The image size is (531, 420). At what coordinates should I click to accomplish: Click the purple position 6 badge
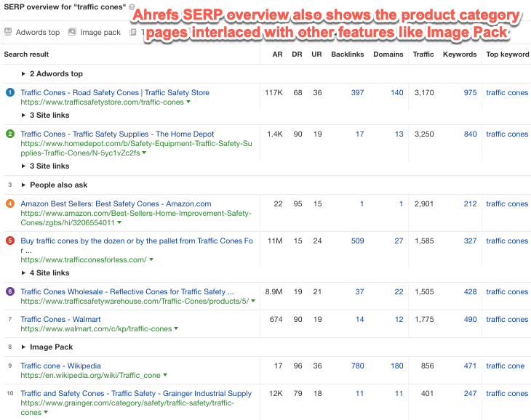pos(10,291)
